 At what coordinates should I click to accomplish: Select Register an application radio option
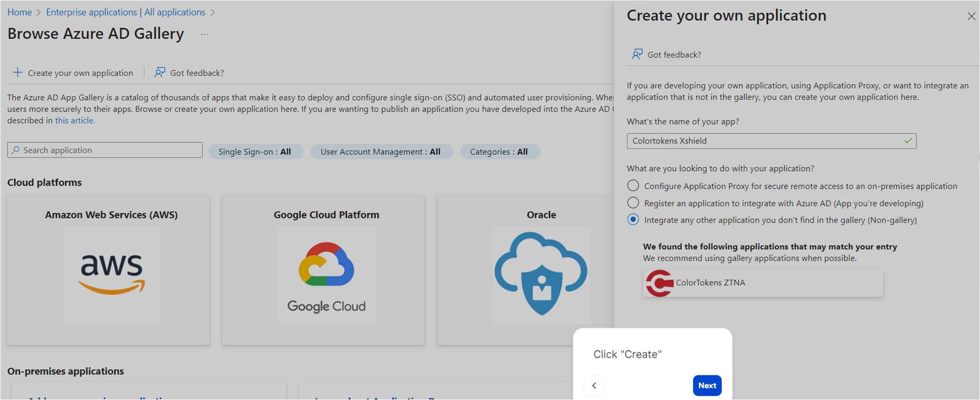[633, 203]
